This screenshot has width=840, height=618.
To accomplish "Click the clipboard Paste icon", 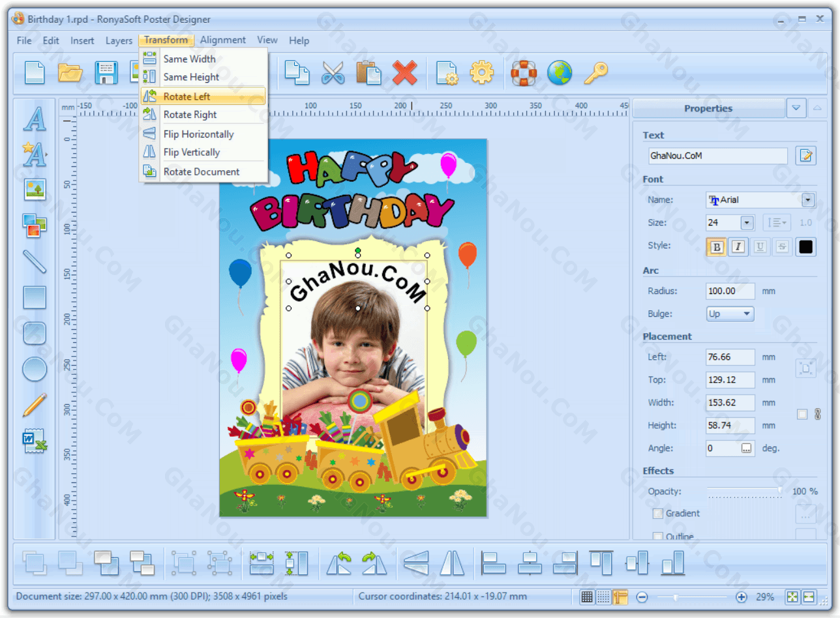I will coord(368,72).
